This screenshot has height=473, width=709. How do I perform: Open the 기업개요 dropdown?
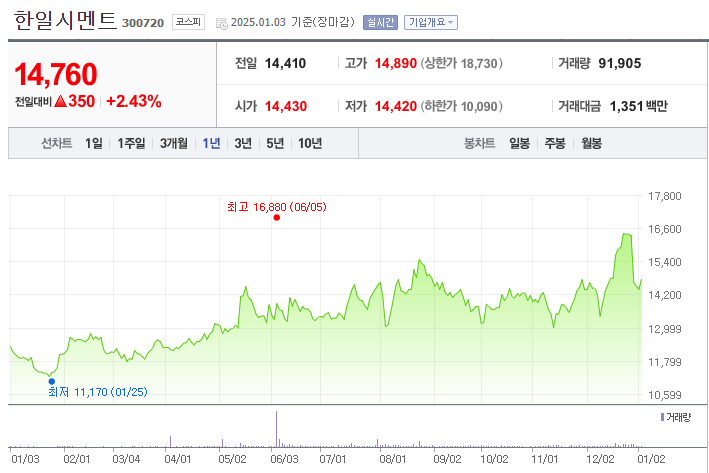(x=431, y=22)
